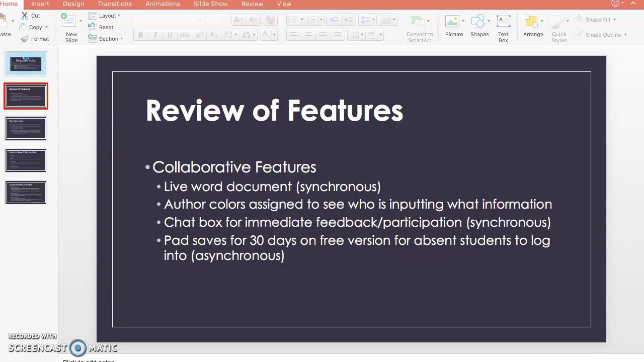644x362 pixels.
Task: Click into the font name box
Action: [x=168, y=20]
